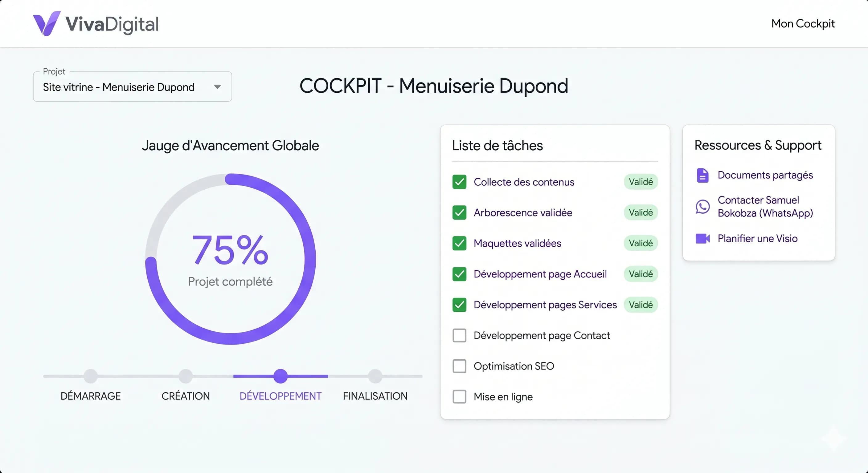Click the Développement page Contact task label
The image size is (868, 473).
pyautogui.click(x=542, y=336)
